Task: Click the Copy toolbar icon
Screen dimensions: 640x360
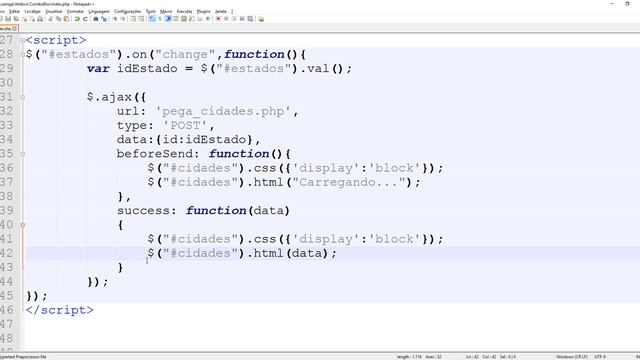Action: coord(59,19)
